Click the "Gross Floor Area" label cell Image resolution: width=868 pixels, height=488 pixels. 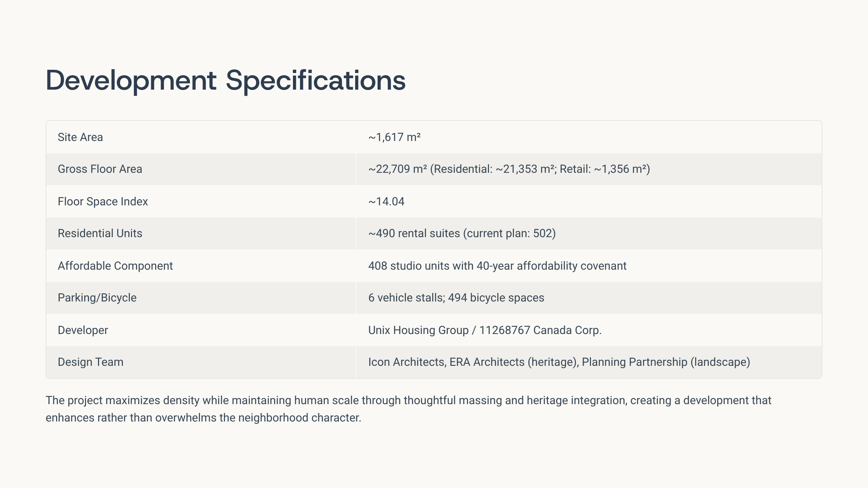[x=100, y=169]
